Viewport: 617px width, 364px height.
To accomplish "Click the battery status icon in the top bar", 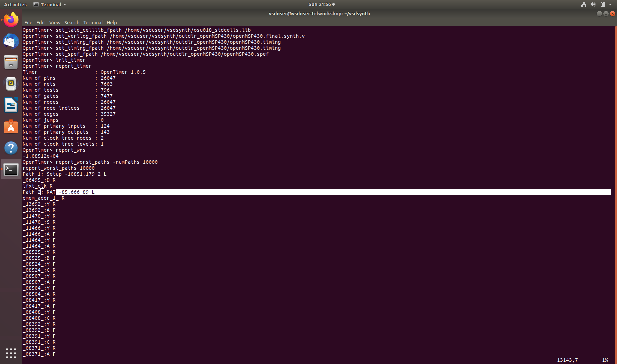I will (602, 4).
